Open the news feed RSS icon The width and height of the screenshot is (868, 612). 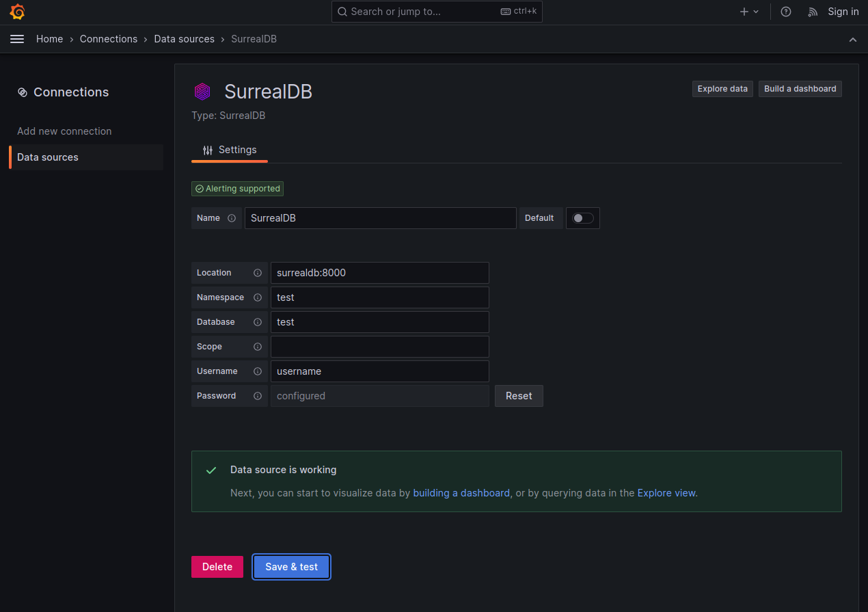tap(813, 12)
